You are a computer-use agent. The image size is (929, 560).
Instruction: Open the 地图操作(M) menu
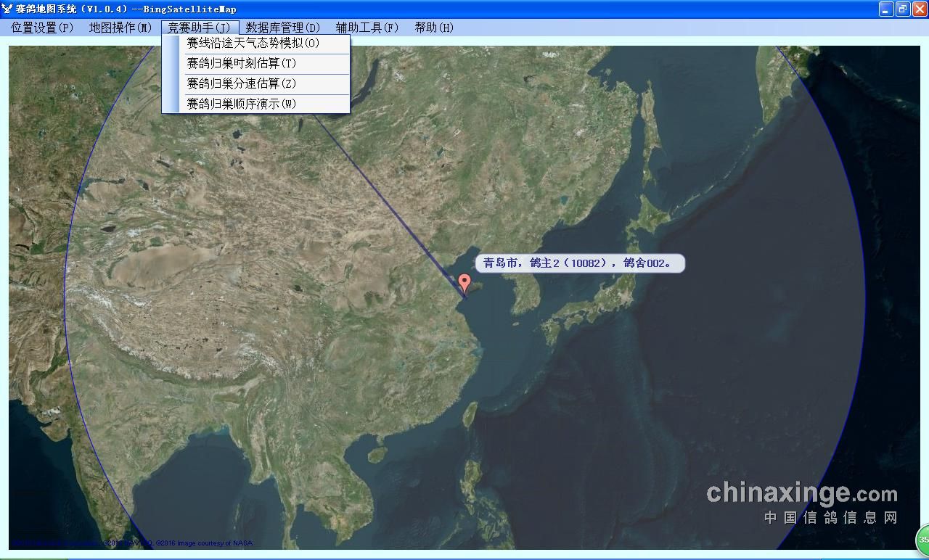tap(120, 28)
